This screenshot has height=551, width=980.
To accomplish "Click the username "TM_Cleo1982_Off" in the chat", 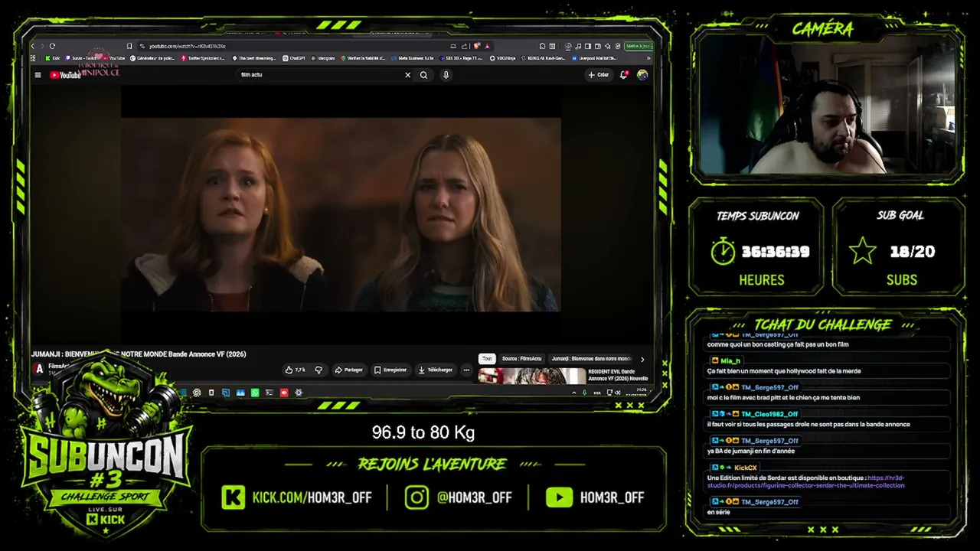I will click(769, 414).
